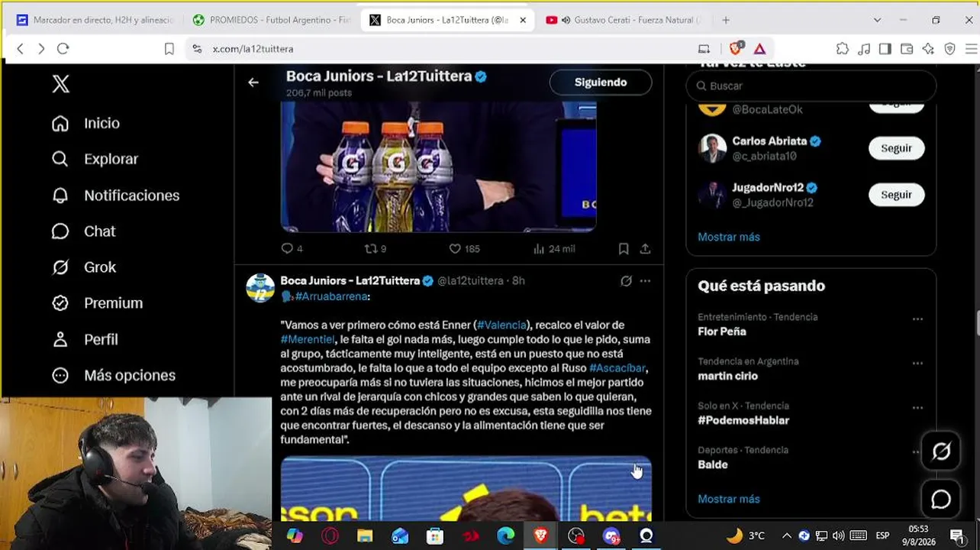The height and width of the screenshot is (550, 980).
Task: Open the Brave Rewards triangle icon
Action: pos(759,49)
